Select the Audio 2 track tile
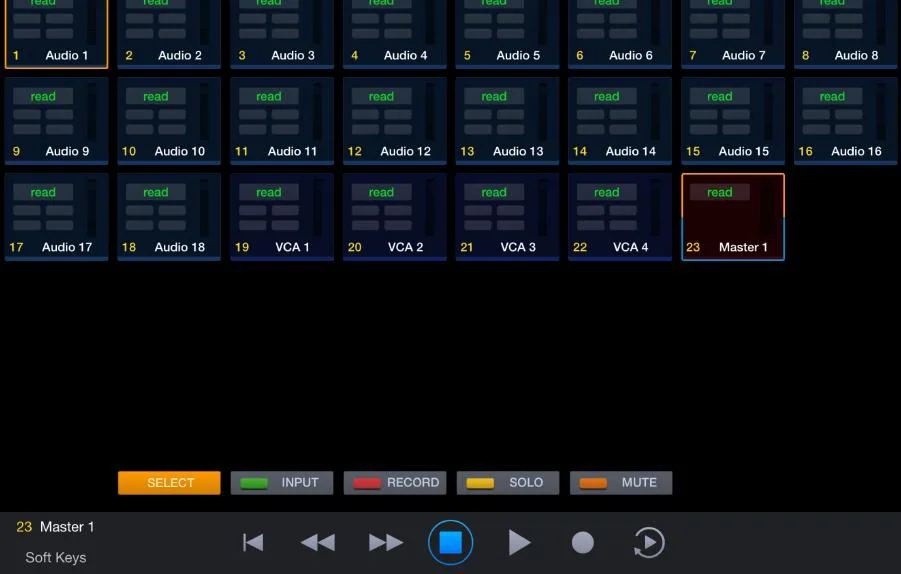 coord(169,34)
